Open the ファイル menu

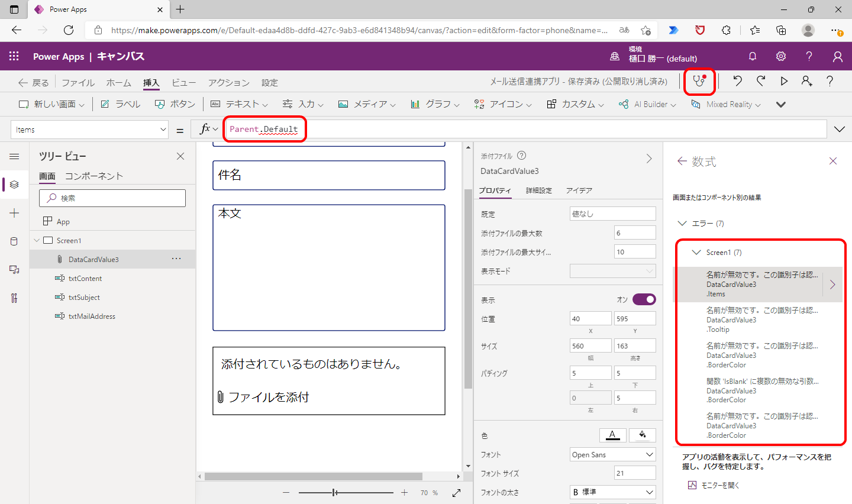(78, 83)
